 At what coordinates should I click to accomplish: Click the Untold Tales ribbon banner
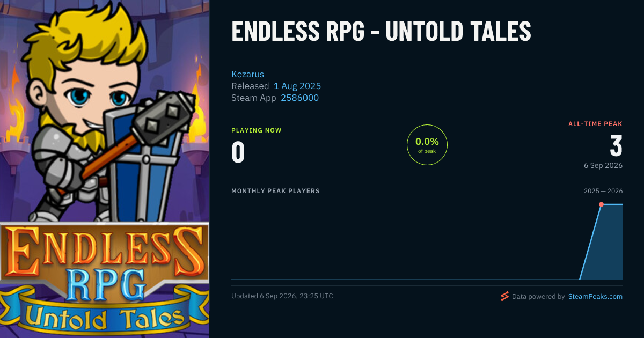(x=105, y=317)
